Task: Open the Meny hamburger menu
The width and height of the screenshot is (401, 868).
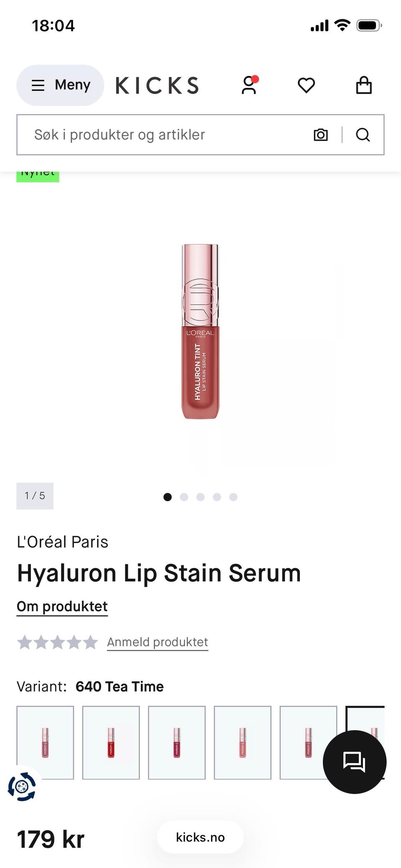Action: [x=60, y=85]
